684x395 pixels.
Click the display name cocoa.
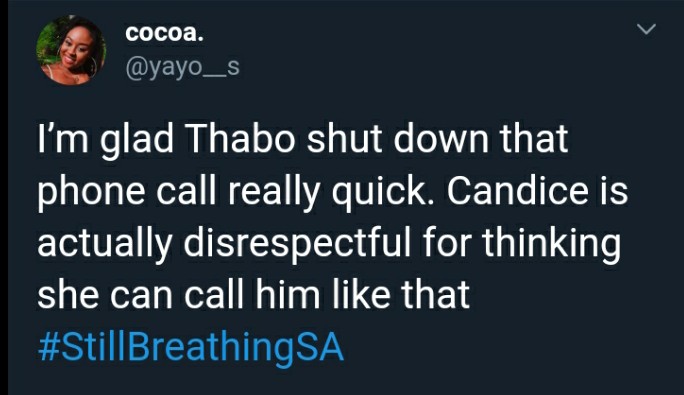tap(164, 34)
